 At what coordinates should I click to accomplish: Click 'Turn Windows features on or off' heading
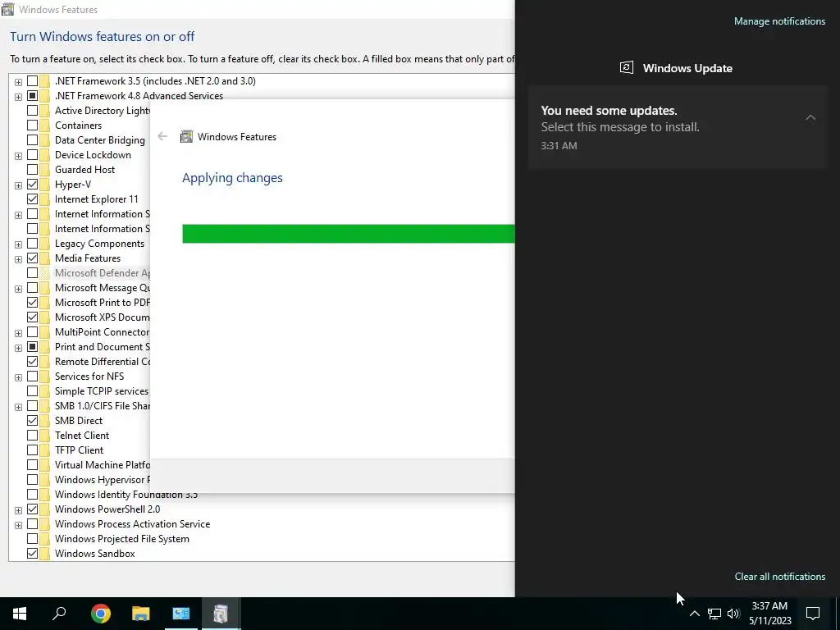[x=103, y=36]
